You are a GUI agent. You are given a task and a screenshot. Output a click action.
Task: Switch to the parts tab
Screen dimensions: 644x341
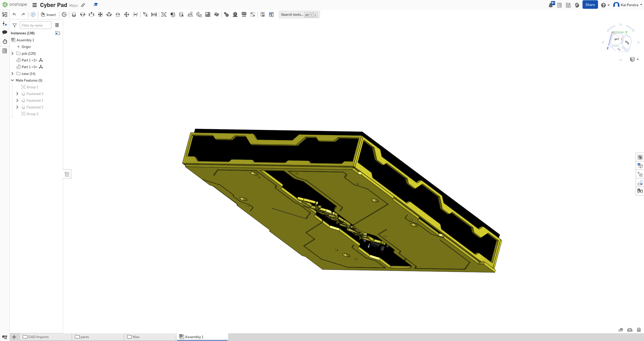[84, 337]
